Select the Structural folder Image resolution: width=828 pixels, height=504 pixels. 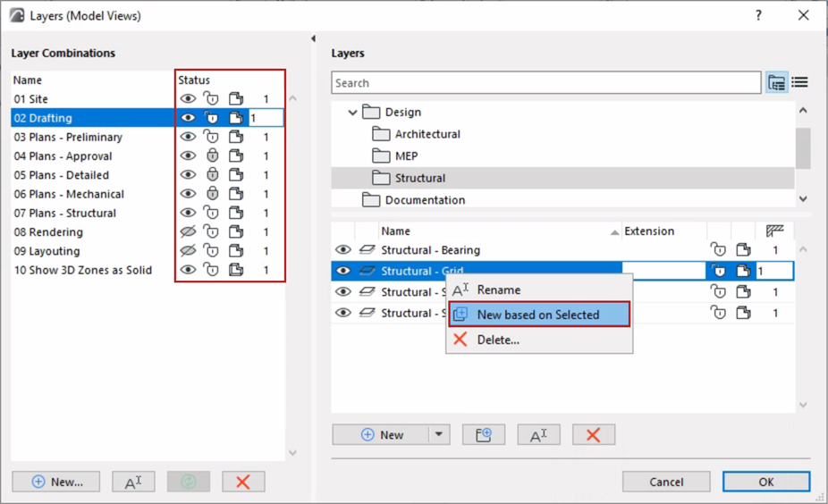click(x=419, y=179)
